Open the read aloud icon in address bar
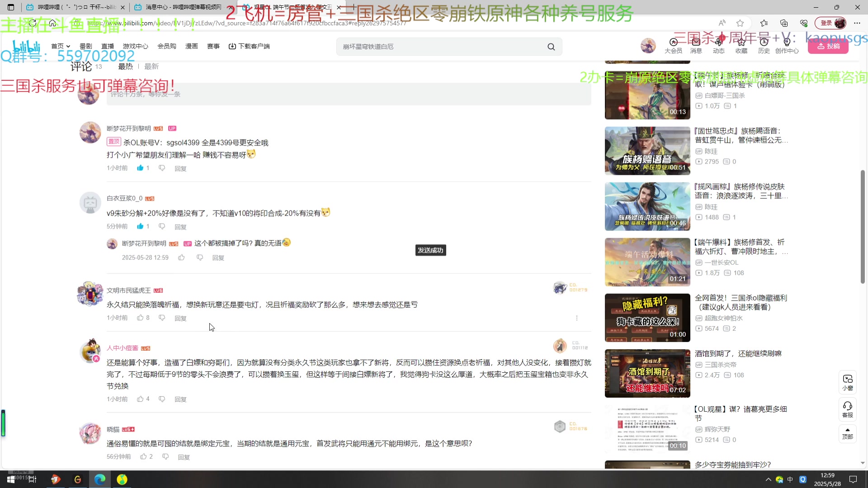Screen dimensions: 868x488 click(722, 23)
